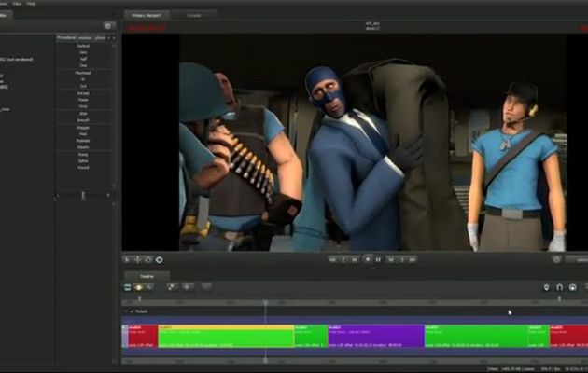
Task: Click the Round preset slider
Action: click(83, 168)
